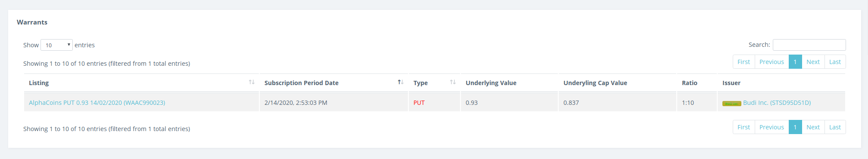
Task: Go to First page in top pagination
Action: [x=744, y=62]
